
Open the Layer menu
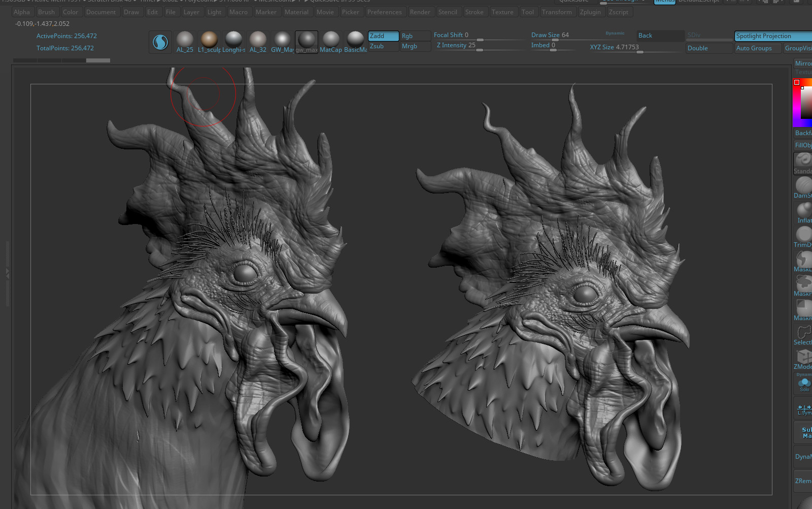click(191, 12)
